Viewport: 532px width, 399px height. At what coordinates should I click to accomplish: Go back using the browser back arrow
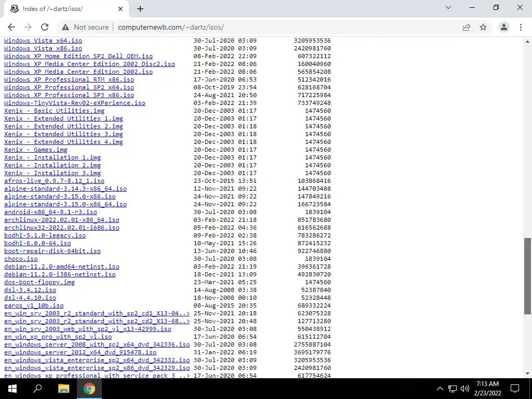point(11,27)
